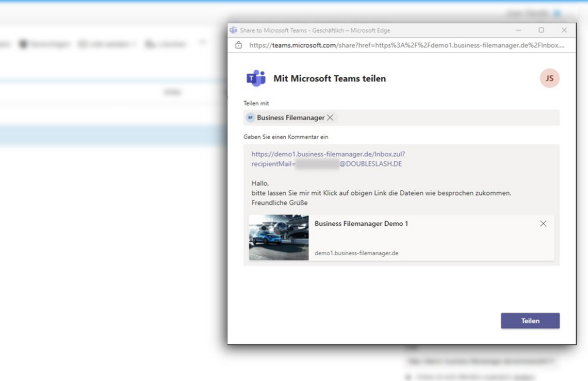
Task: Click the BF avatar in the recipient chip
Action: pyautogui.click(x=250, y=118)
